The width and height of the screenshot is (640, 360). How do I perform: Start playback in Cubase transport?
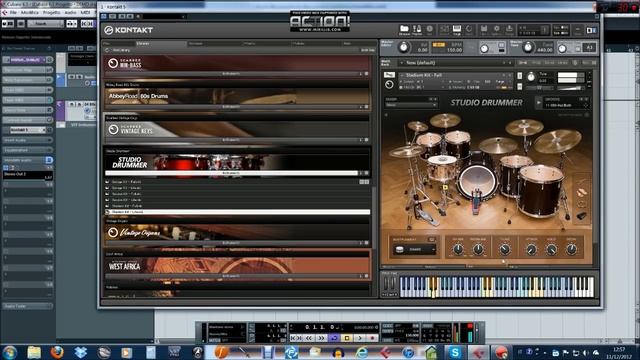pyautogui.click(x=360, y=338)
